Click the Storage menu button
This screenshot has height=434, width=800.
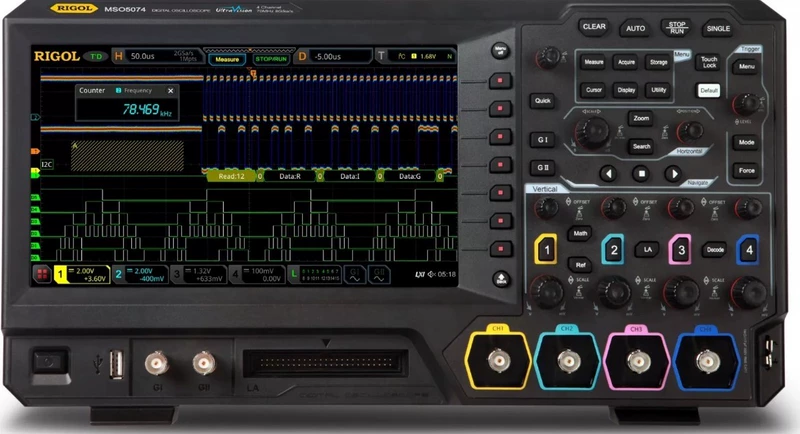pyautogui.click(x=658, y=62)
